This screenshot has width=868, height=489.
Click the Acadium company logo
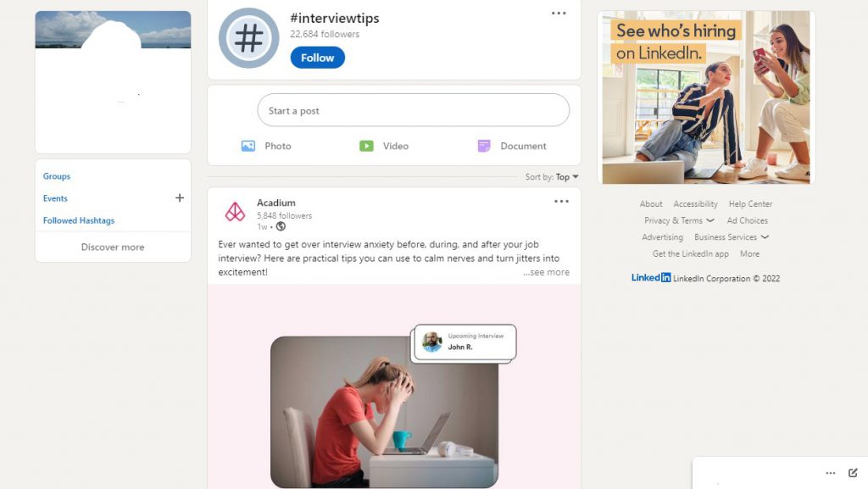point(235,212)
